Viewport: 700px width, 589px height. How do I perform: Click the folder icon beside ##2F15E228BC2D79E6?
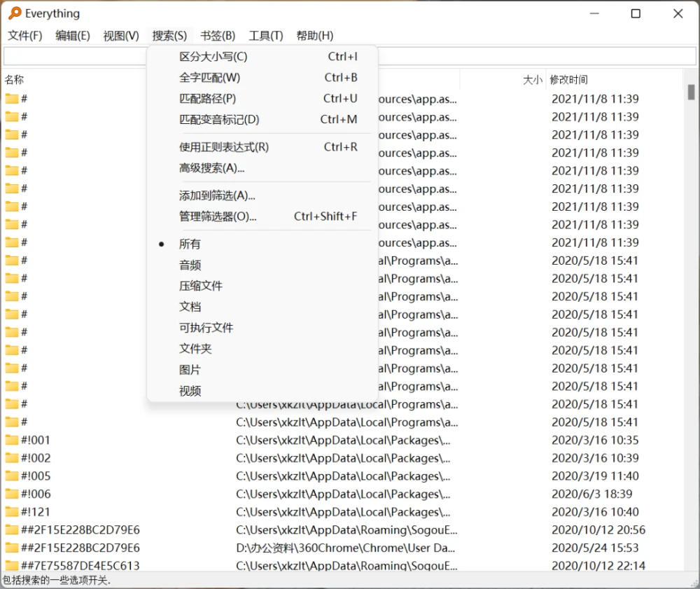[x=13, y=529]
